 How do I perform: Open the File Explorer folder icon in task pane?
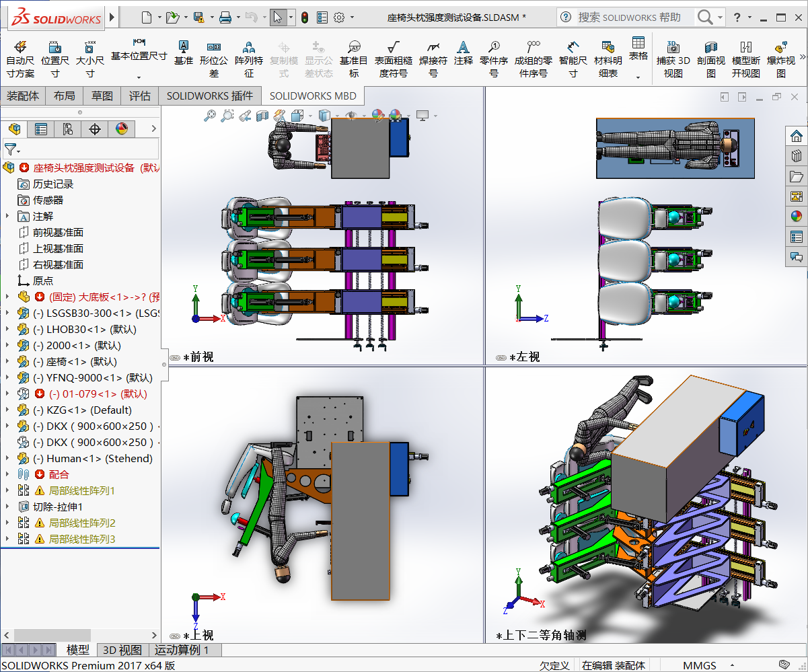(x=797, y=176)
